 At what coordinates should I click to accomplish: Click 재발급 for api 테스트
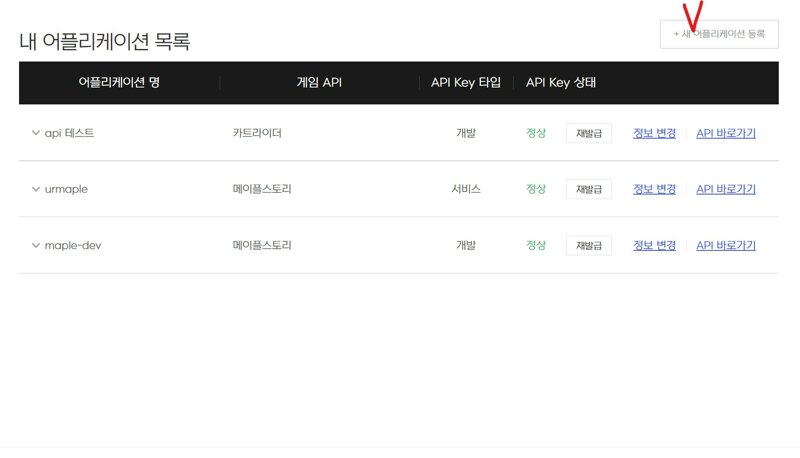(x=589, y=133)
